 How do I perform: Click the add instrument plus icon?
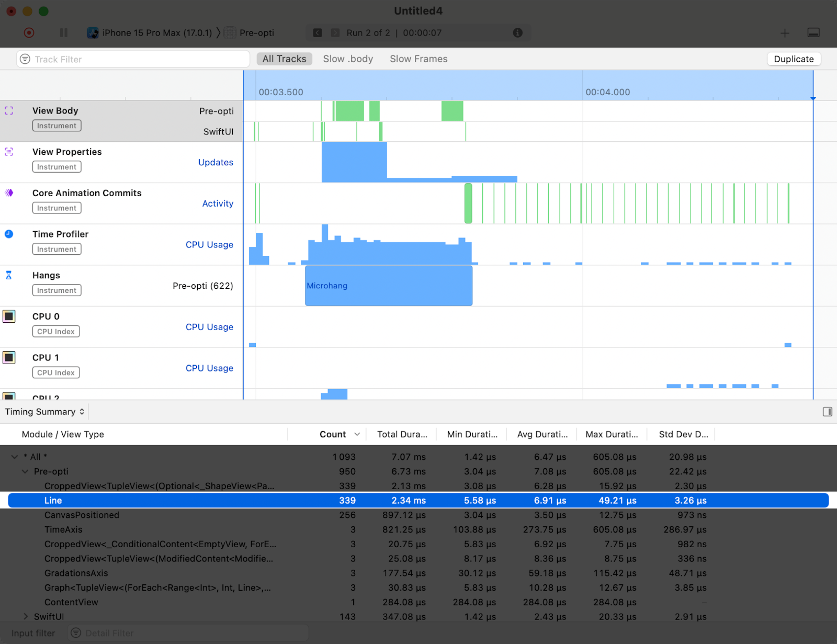pyautogui.click(x=785, y=32)
